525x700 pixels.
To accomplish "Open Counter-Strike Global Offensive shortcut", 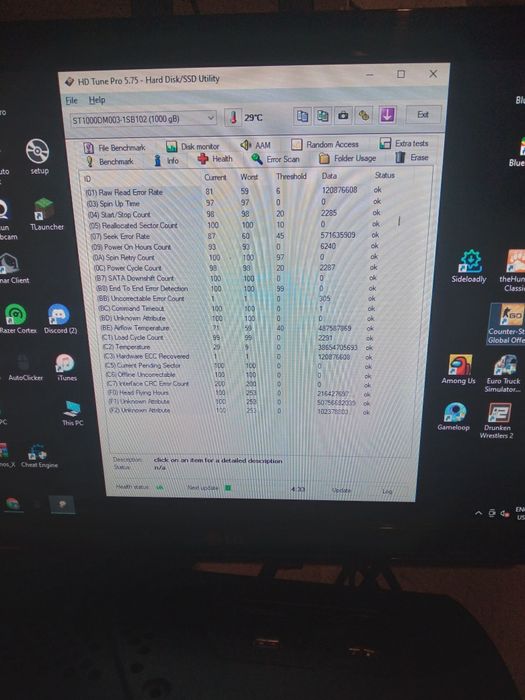I will [x=508, y=324].
